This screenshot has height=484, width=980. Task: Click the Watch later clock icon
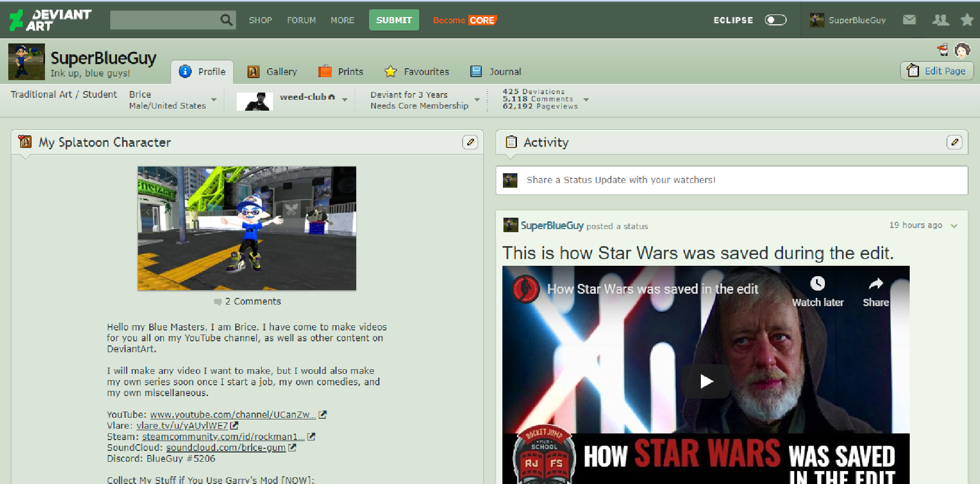[817, 283]
